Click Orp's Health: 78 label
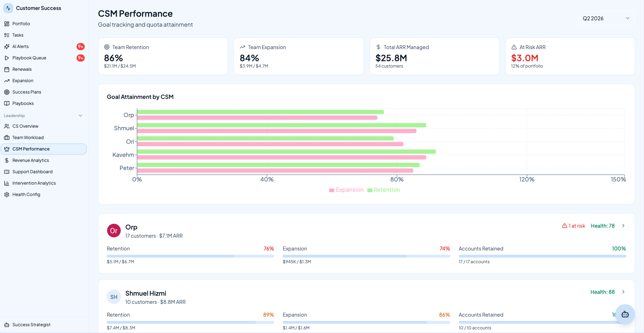The image size is (644, 333). click(x=603, y=226)
